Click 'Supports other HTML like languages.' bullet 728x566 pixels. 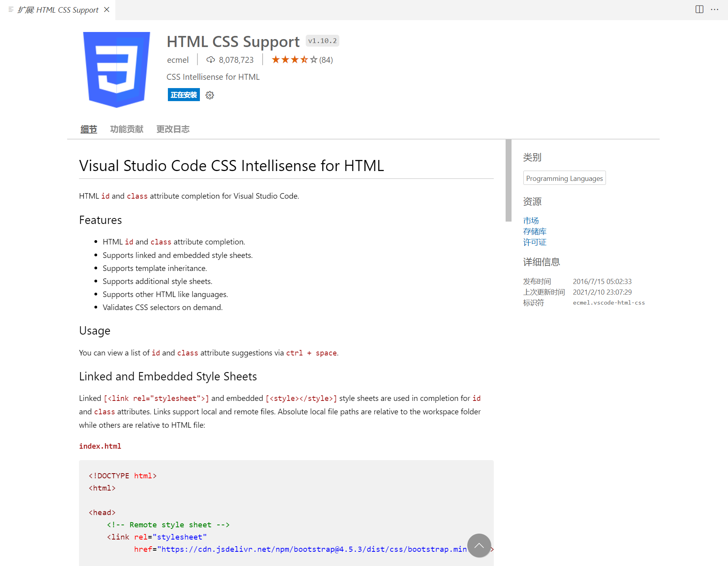point(165,294)
